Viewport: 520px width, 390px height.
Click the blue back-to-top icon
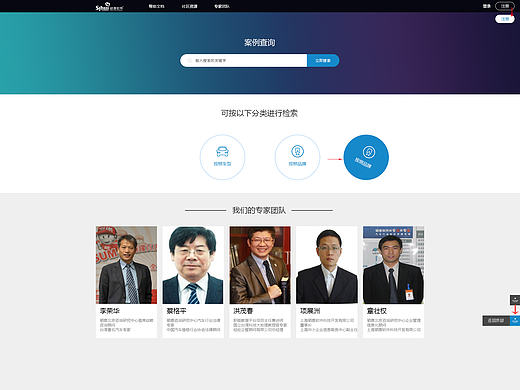pyautogui.click(x=515, y=321)
